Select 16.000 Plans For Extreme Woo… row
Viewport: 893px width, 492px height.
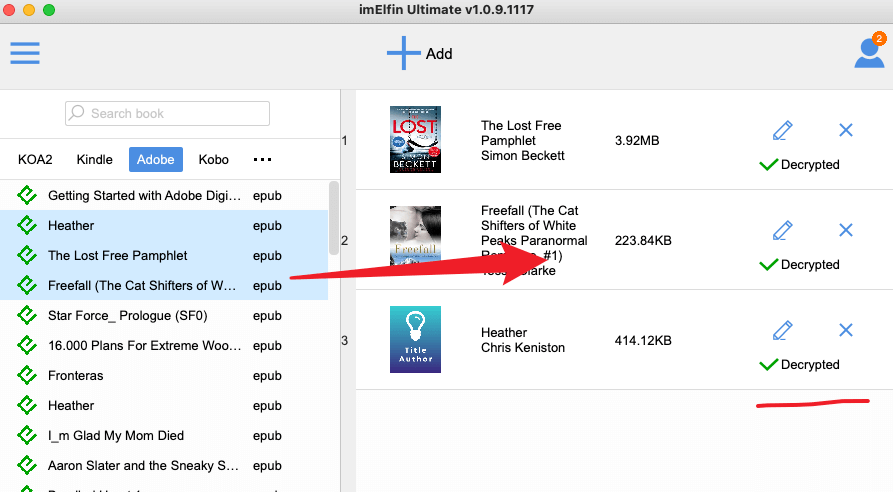point(164,346)
